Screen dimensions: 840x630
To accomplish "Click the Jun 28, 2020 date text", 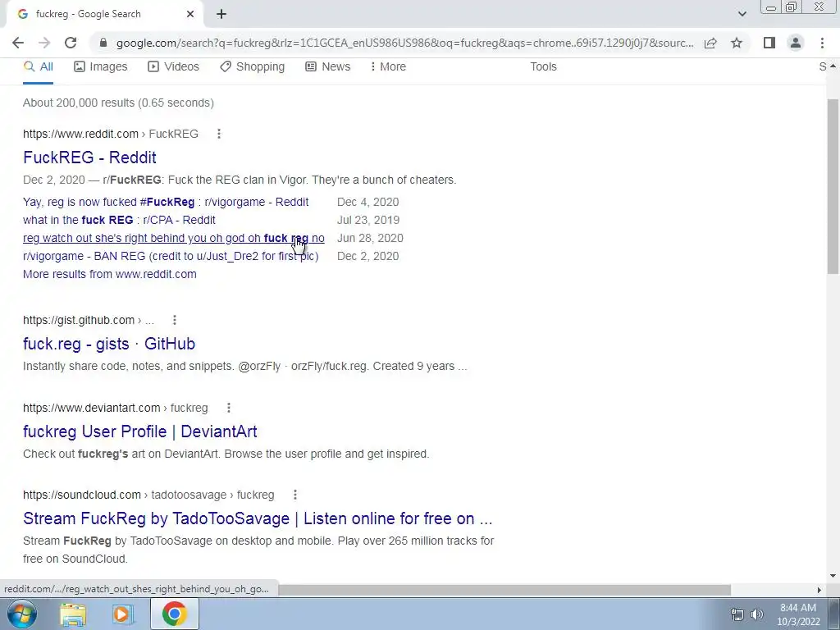I will [x=370, y=239].
